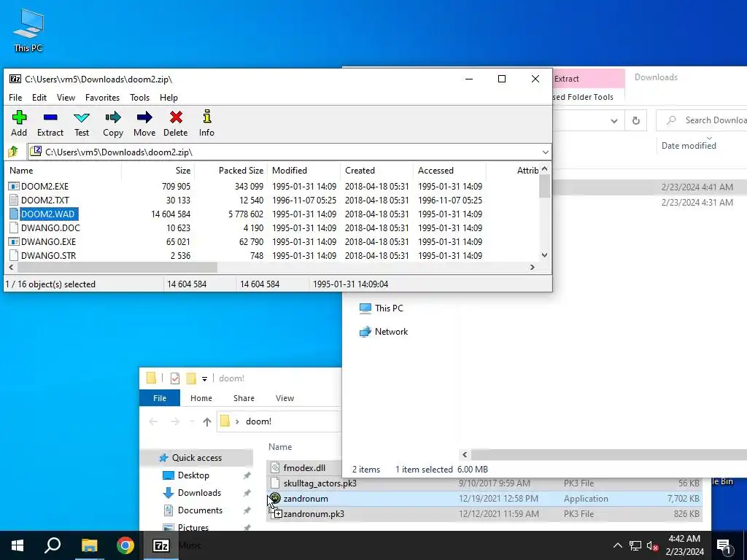Sort by Modified column in 7-Zip
Viewport: 747px width, 560px height.
pos(304,171)
